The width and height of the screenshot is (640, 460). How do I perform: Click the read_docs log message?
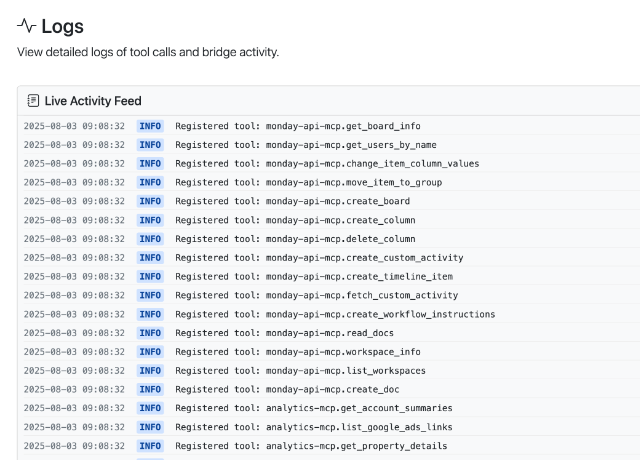point(284,333)
